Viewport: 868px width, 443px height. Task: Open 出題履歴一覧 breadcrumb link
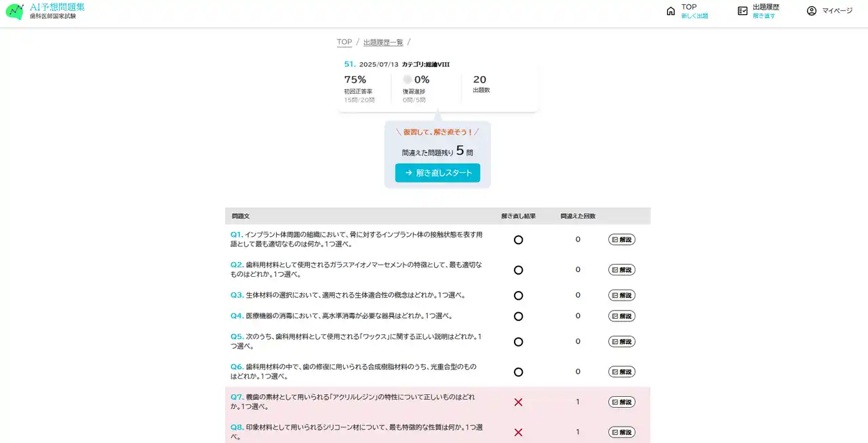coord(383,42)
